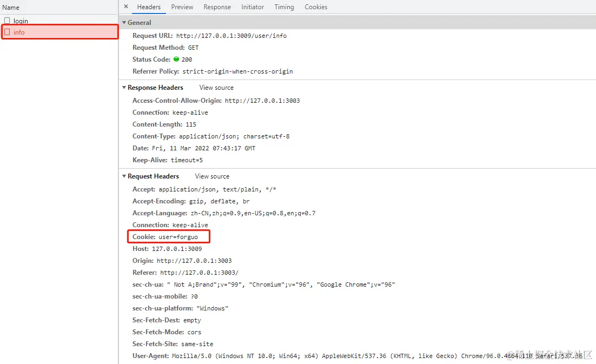
Task: Close the request details panel
Action: pos(126,6)
